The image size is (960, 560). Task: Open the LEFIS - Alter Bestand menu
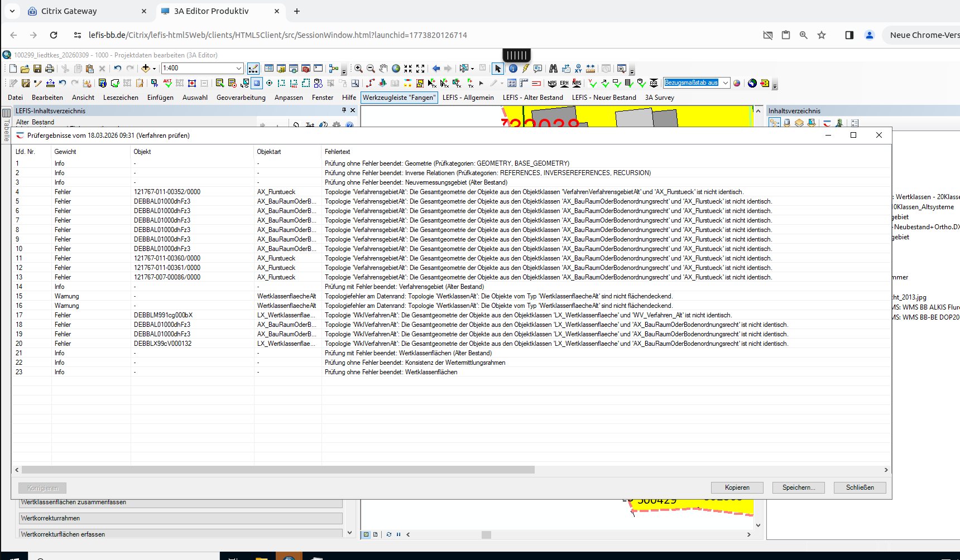pos(532,98)
